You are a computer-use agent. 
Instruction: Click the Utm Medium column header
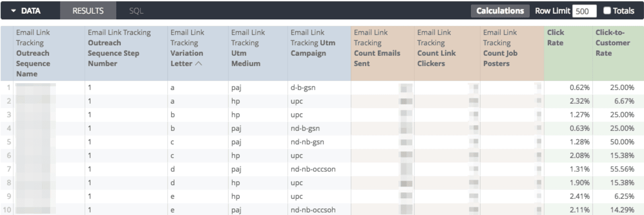click(248, 48)
